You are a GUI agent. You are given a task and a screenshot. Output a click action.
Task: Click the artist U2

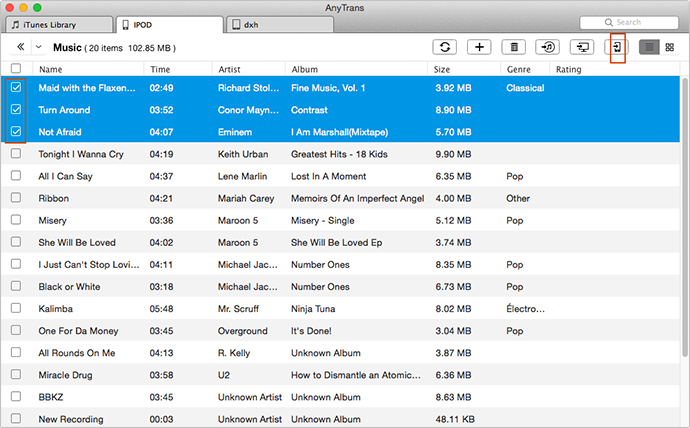coord(224,375)
